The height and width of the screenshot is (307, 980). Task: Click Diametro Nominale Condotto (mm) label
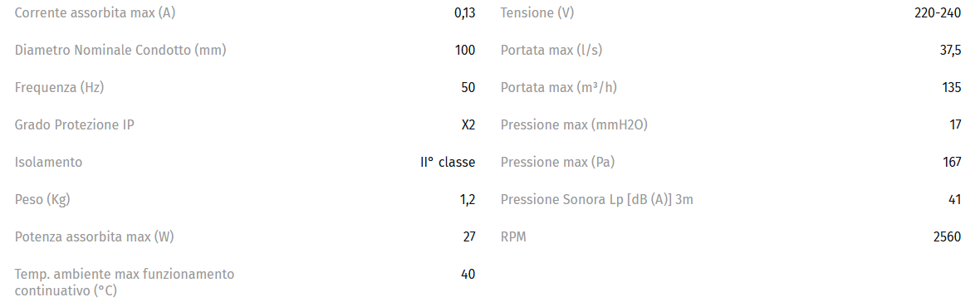tap(120, 51)
